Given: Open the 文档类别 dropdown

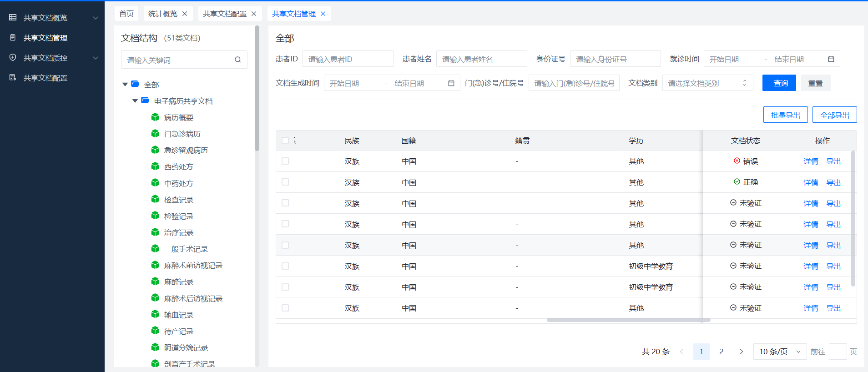Looking at the screenshot, I should coord(707,83).
